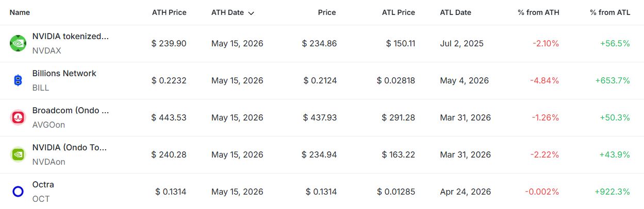Sort table by ATH Price column
The height and width of the screenshot is (209, 644).
point(169,12)
